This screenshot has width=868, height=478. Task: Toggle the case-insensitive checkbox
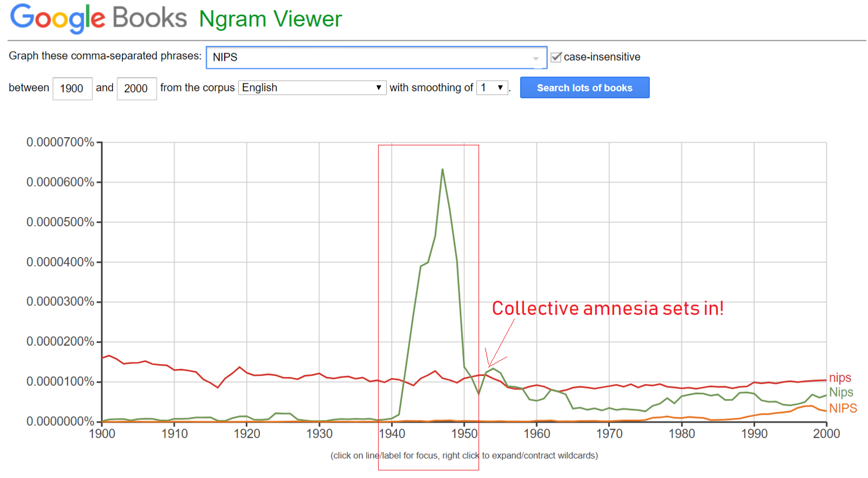[556, 57]
